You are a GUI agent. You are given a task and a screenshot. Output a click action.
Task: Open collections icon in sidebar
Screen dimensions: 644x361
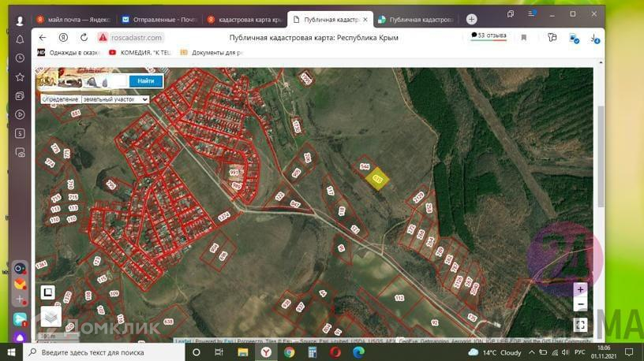click(20, 96)
